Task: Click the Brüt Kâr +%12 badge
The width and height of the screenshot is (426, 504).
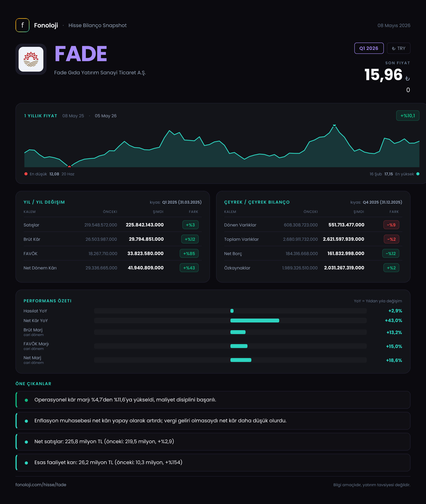Action: click(x=190, y=239)
